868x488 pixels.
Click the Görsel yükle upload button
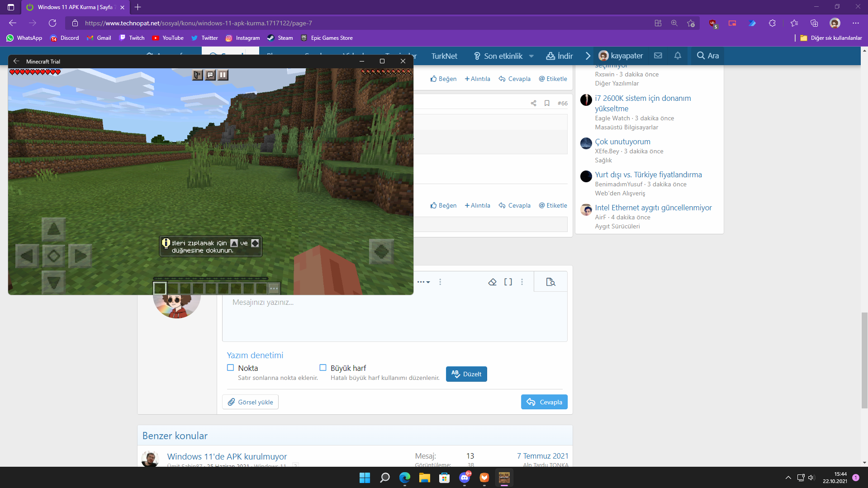pos(250,402)
